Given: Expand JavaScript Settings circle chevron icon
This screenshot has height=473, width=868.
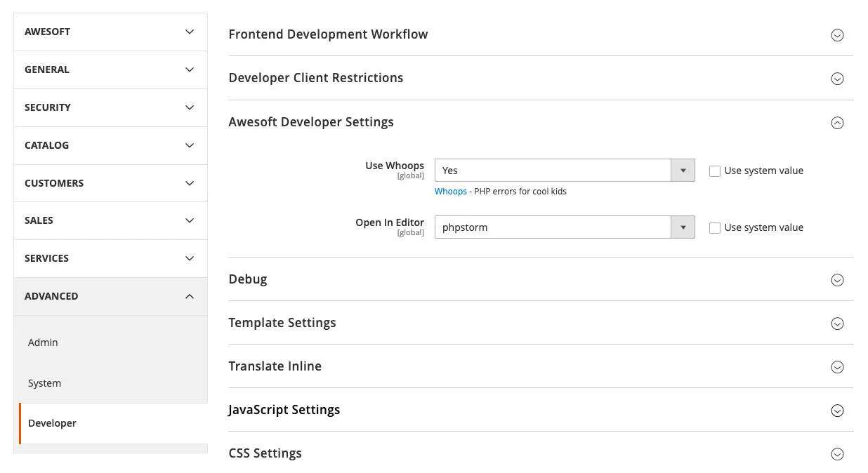Looking at the screenshot, I should (x=837, y=411).
